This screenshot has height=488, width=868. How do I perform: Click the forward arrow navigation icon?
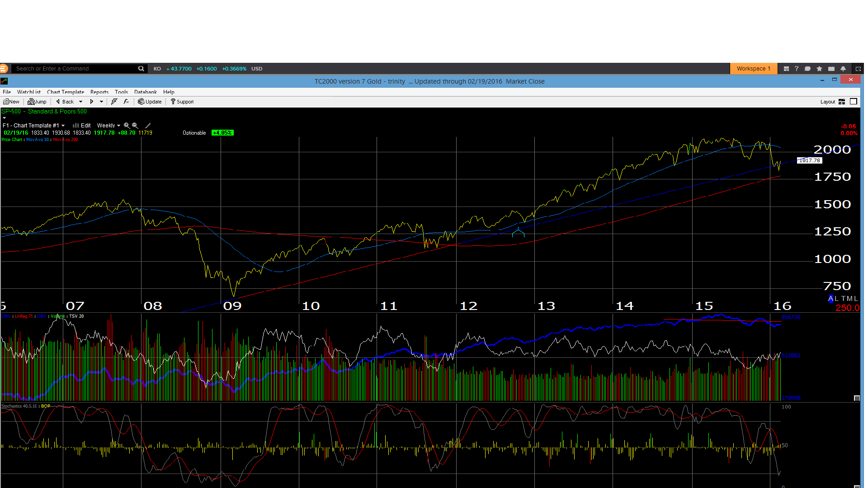point(92,102)
